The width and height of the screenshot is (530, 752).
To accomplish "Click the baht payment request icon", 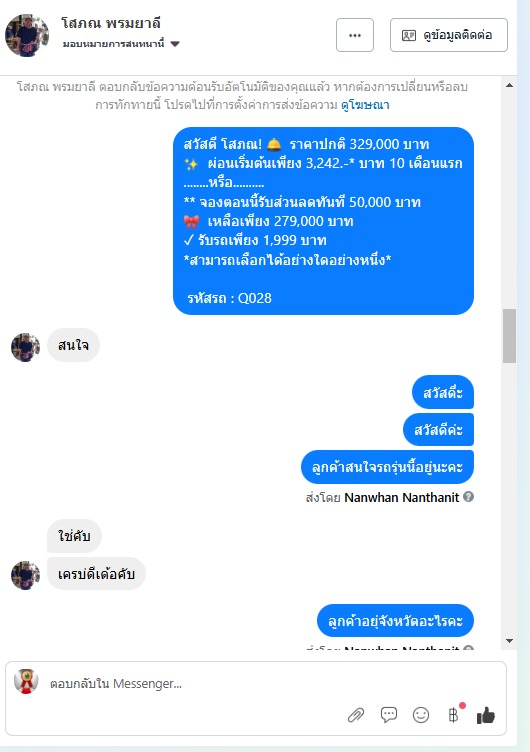I will [453, 715].
